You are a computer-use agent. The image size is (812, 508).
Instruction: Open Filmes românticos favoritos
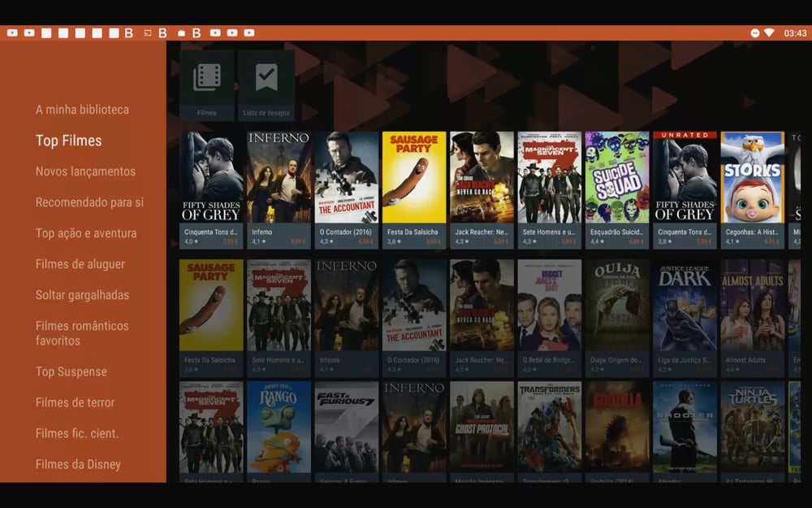coord(82,332)
